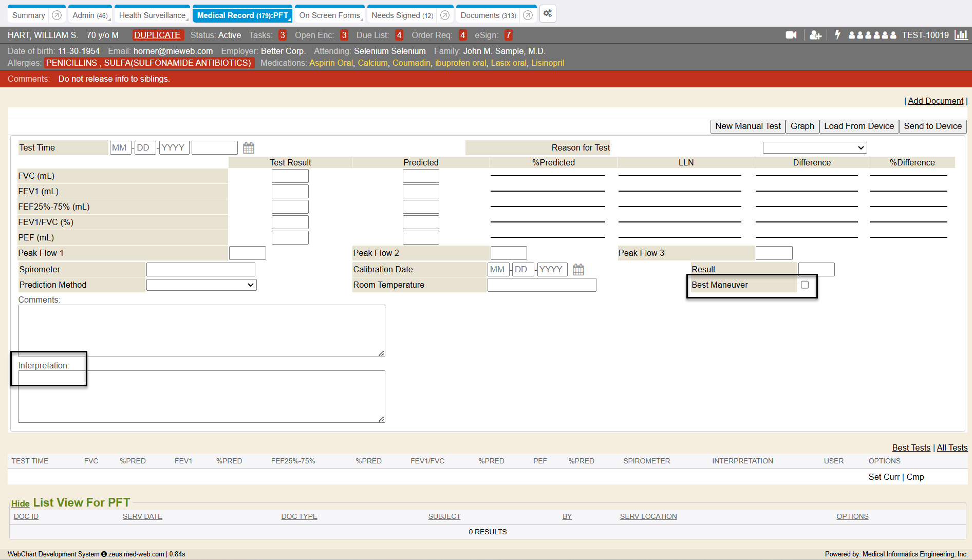Pop out Documents tab using arrow icon

(x=528, y=15)
